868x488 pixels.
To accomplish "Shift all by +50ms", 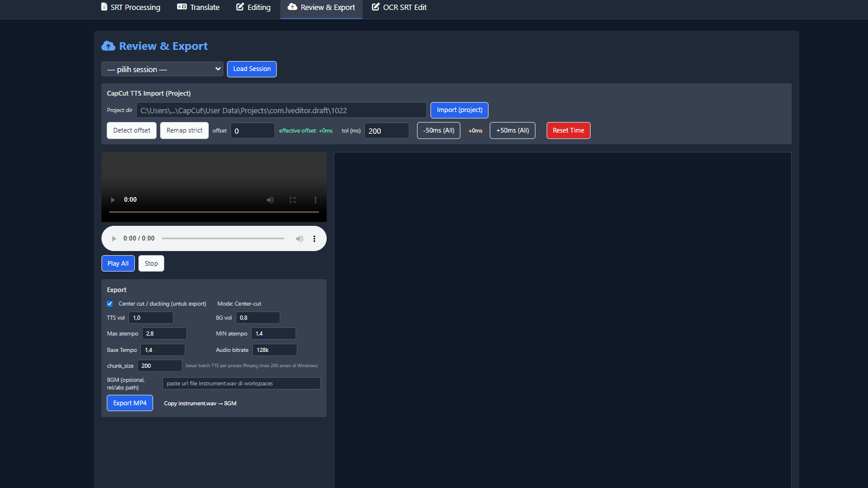I will point(513,131).
